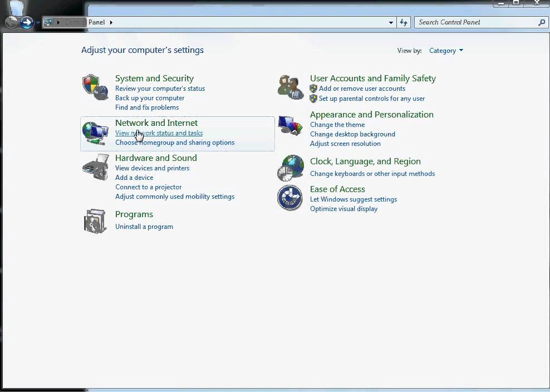Click the Ease of Access icon

point(290,198)
